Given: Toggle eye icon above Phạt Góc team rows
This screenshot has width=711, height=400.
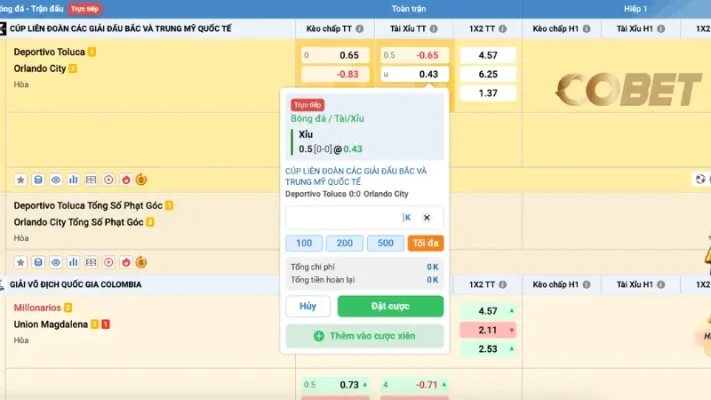Looking at the screenshot, I should tap(56, 180).
